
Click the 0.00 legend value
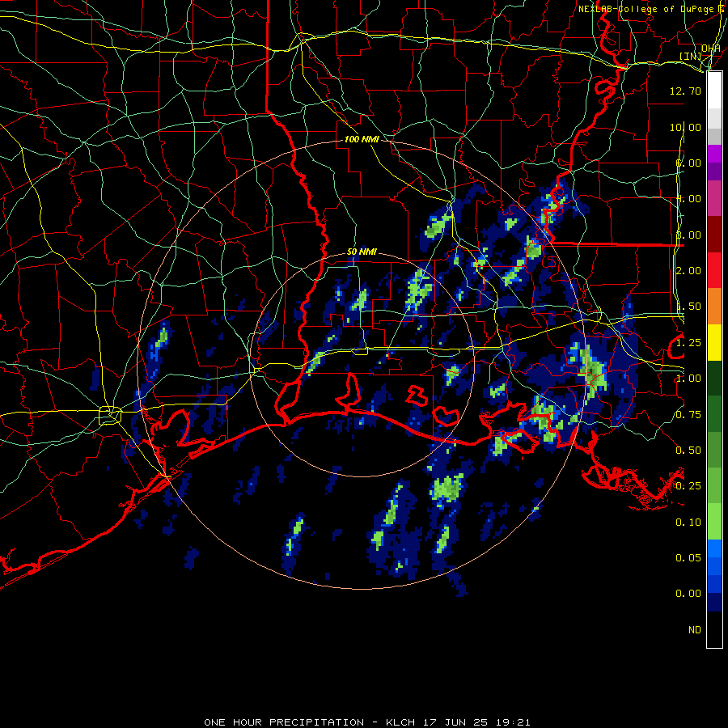click(688, 594)
